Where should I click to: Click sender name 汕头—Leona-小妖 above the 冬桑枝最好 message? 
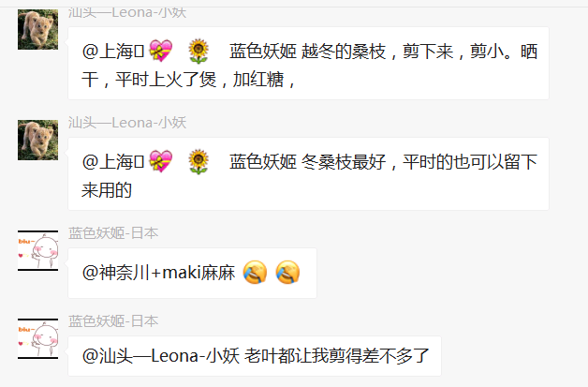point(126,123)
